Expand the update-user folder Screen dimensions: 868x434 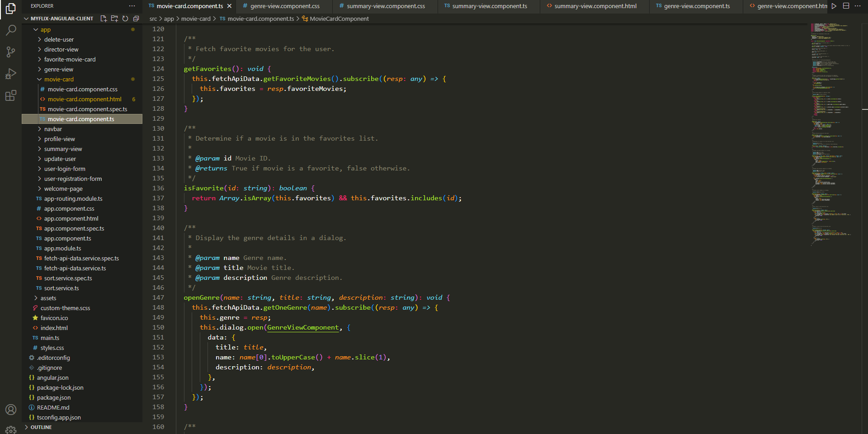point(82,159)
